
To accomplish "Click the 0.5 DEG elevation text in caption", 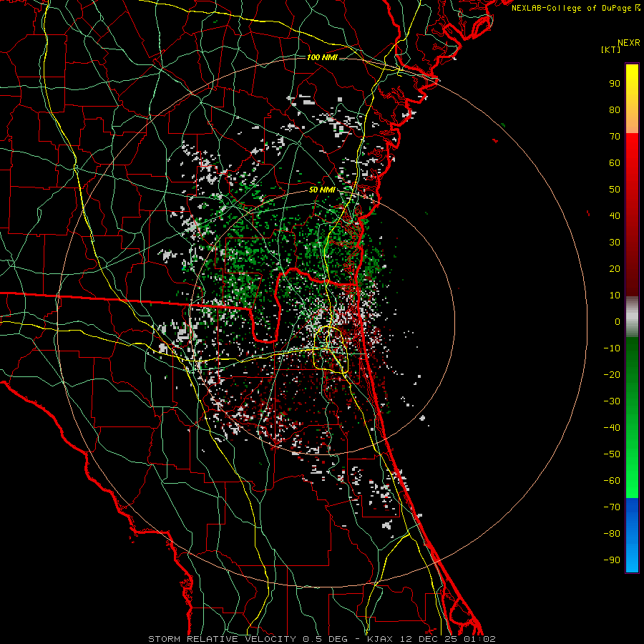I will tap(326, 639).
